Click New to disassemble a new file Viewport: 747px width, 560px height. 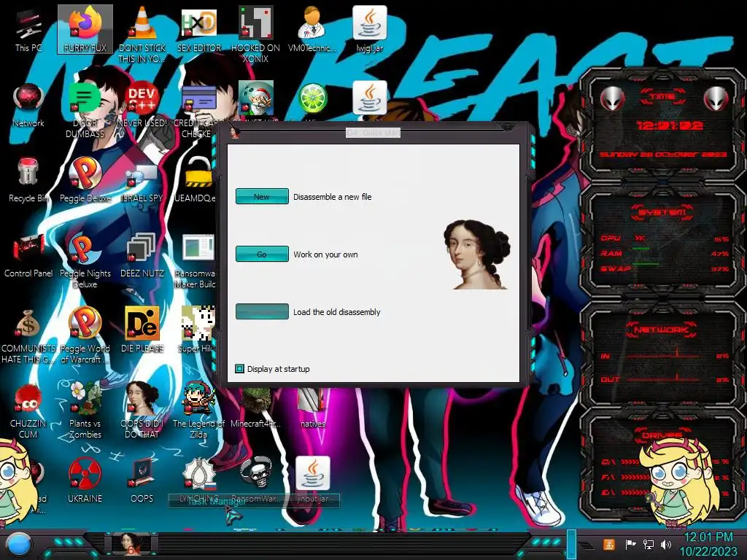[x=262, y=196]
